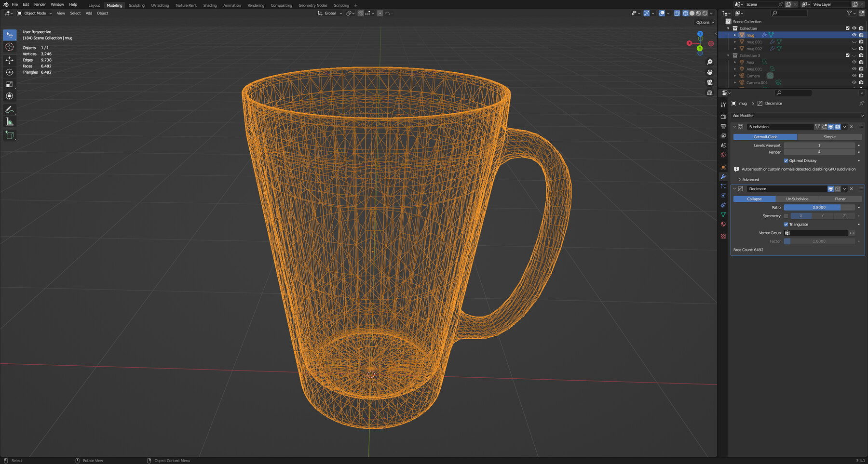Screen dimensions: 868x464
Task: Select the Move tool in the toolbar
Action: (10, 59)
